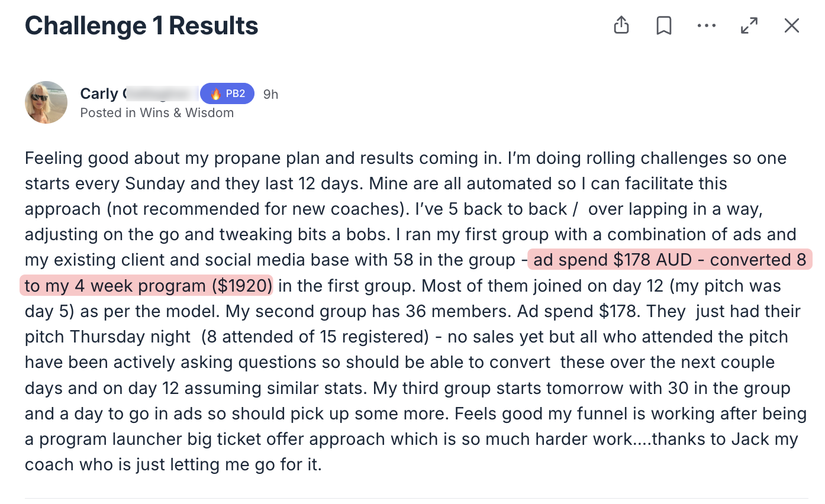Image resolution: width=825 pixels, height=504 pixels.
Task: Click the Challenge 1 Results heading
Action: tap(141, 25)
